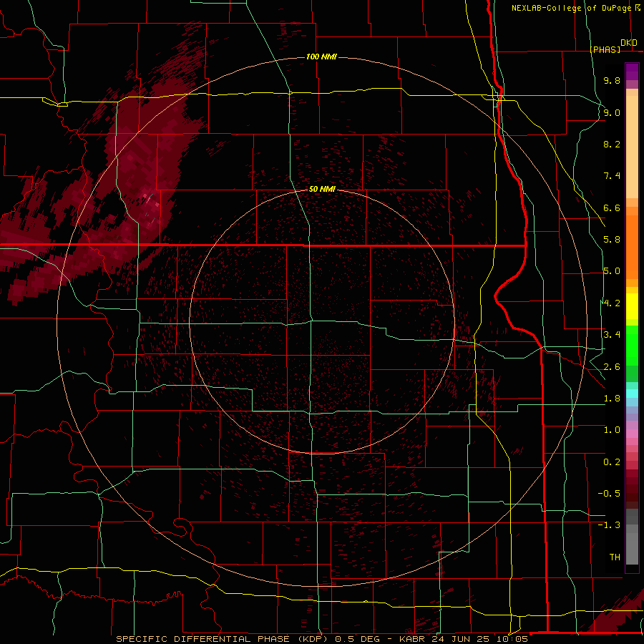Pick the pink segment beside 1.0

(x=632, y=434)
